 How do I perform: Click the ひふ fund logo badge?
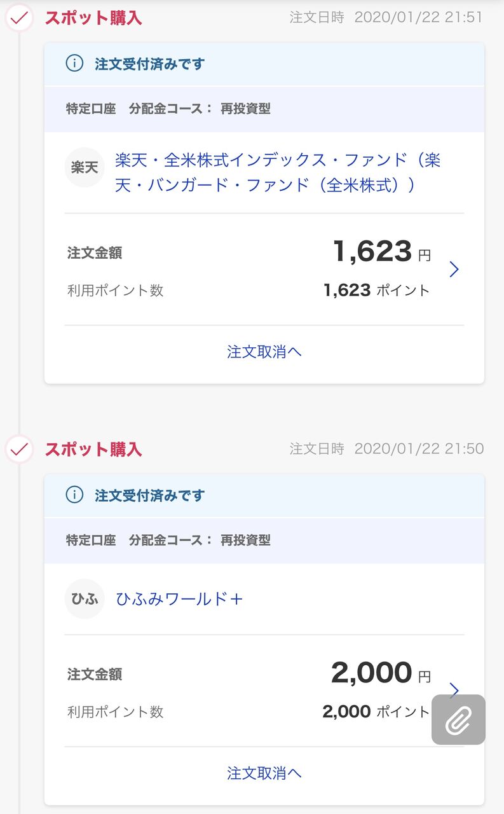pyautogui.click(x=85, y=599)
